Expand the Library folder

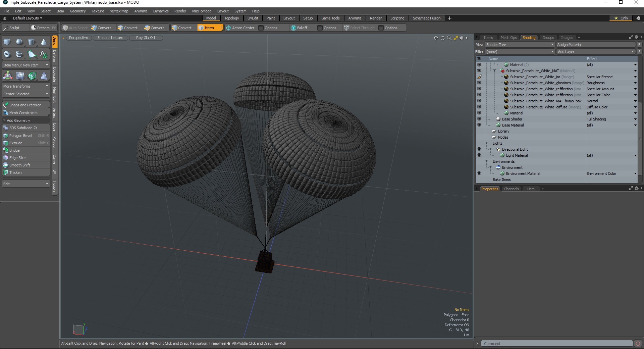494,131
